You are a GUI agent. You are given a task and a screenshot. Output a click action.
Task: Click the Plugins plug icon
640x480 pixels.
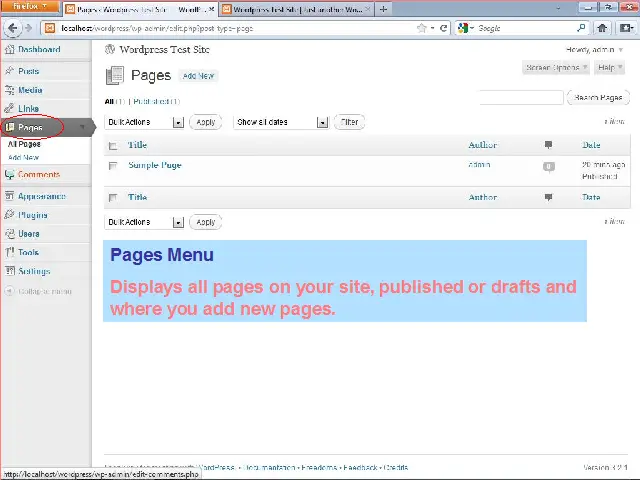point(9,215)
